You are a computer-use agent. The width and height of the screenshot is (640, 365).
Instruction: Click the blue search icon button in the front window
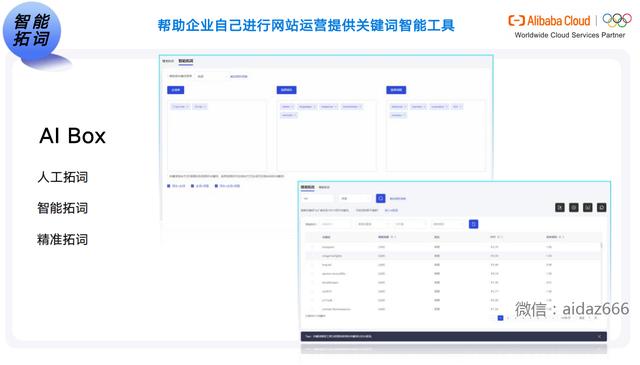coord(380,198)
